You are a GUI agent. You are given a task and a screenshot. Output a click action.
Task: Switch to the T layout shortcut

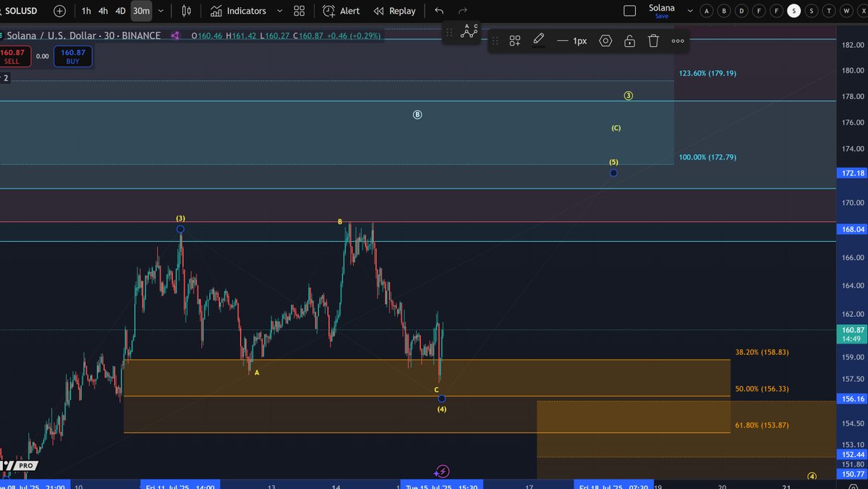(830, 11)
